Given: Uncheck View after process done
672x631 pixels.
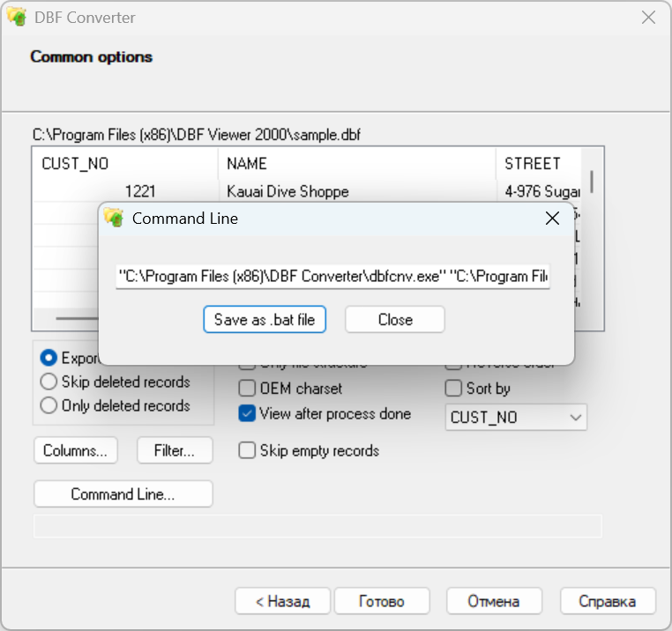Looking at the screenshot, I should [x=248, y=413].
